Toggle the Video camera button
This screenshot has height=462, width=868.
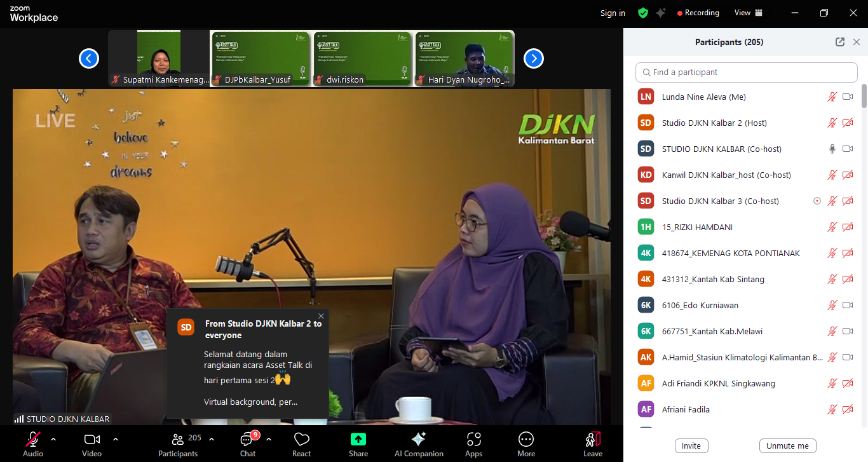pyautogui.click(x=92, y=440)
